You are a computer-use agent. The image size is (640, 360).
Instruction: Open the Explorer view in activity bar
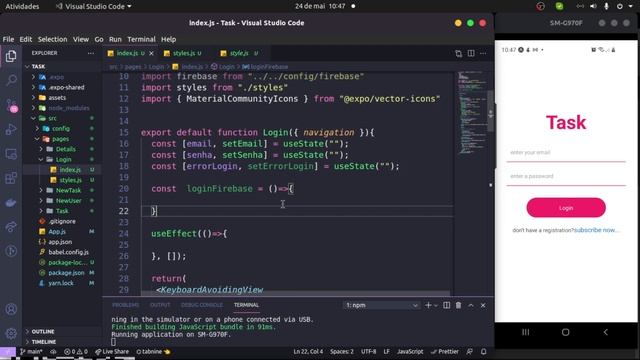pyautogui.click(x=11, y=56)
